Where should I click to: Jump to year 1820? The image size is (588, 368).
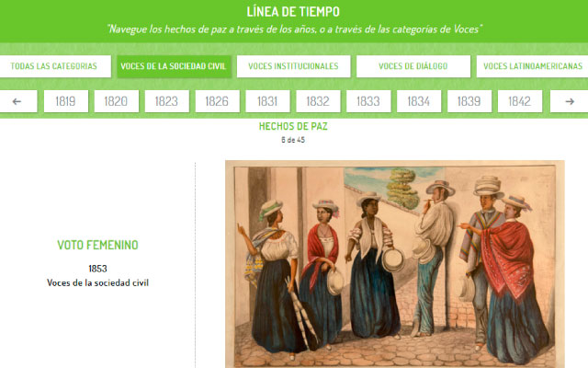117,101
